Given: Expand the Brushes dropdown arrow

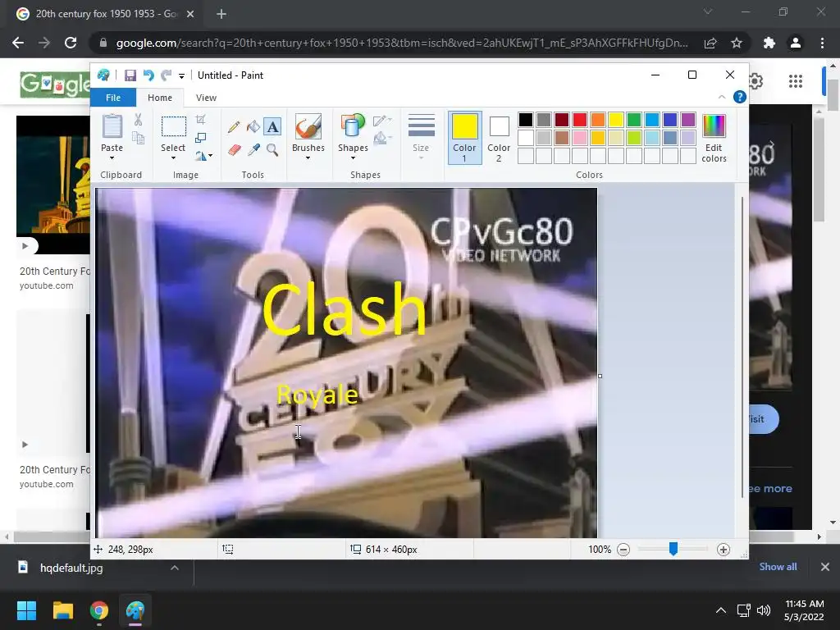Looking at the screenshot, I should [308, 158].
